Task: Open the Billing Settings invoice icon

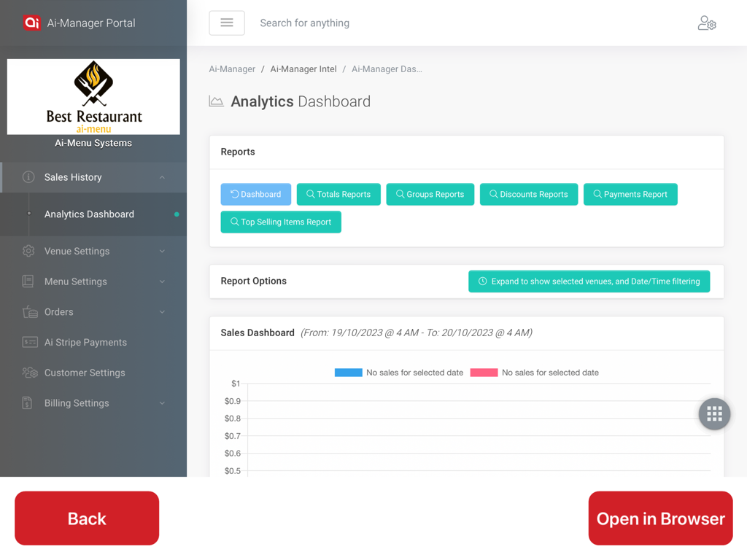Action: [x=28, y=402]
